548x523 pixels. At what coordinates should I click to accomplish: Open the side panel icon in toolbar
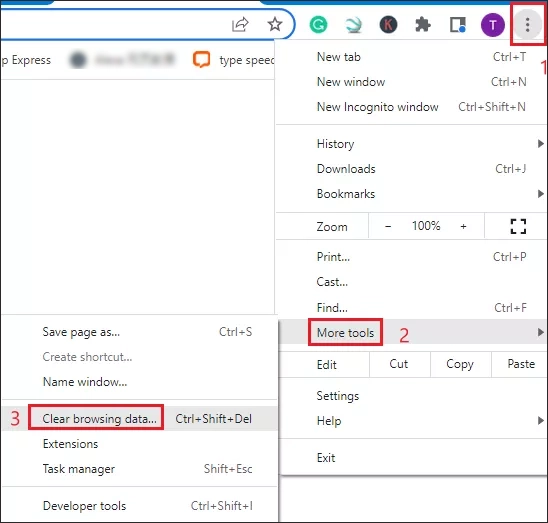click(458, 25)
